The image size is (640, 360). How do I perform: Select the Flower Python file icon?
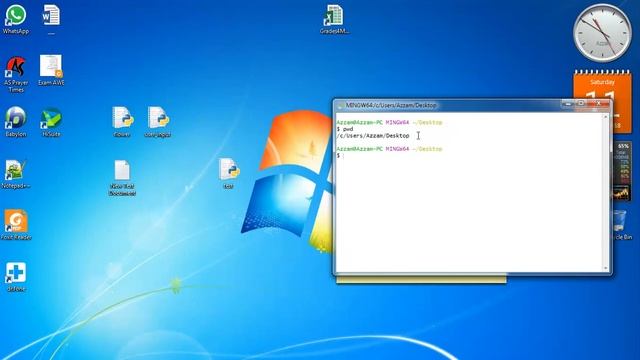pyautogui.click(x=122, y=122)
